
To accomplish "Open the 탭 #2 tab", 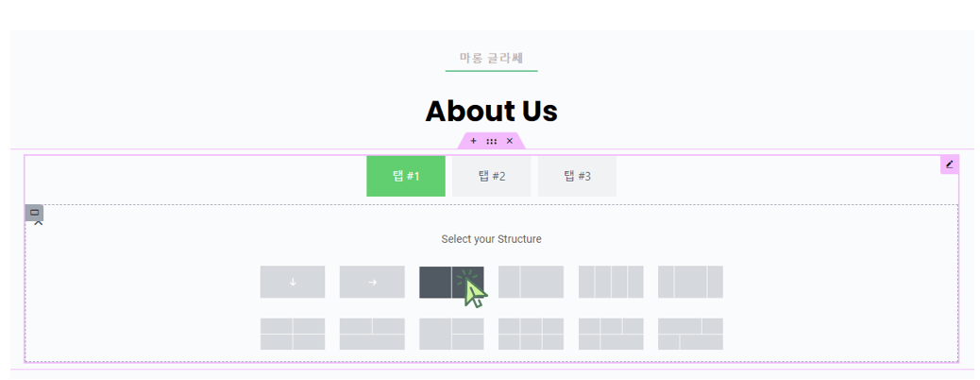I will coord(491,177).
